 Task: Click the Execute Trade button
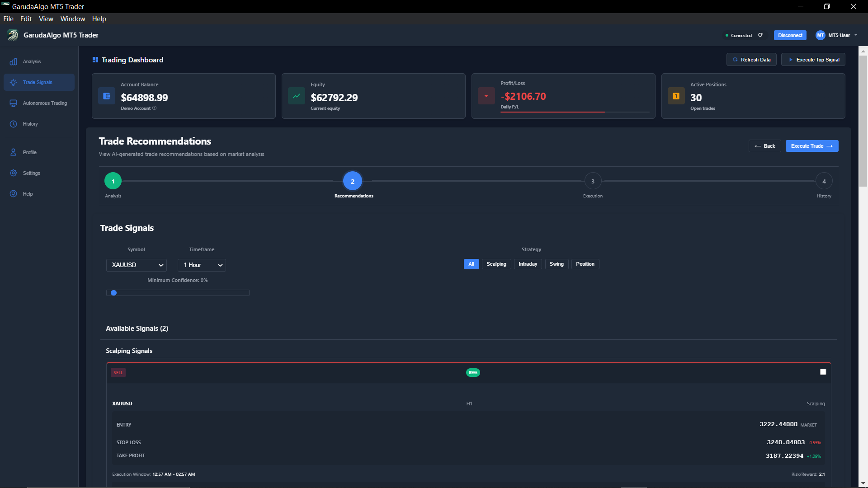[811, 145]
